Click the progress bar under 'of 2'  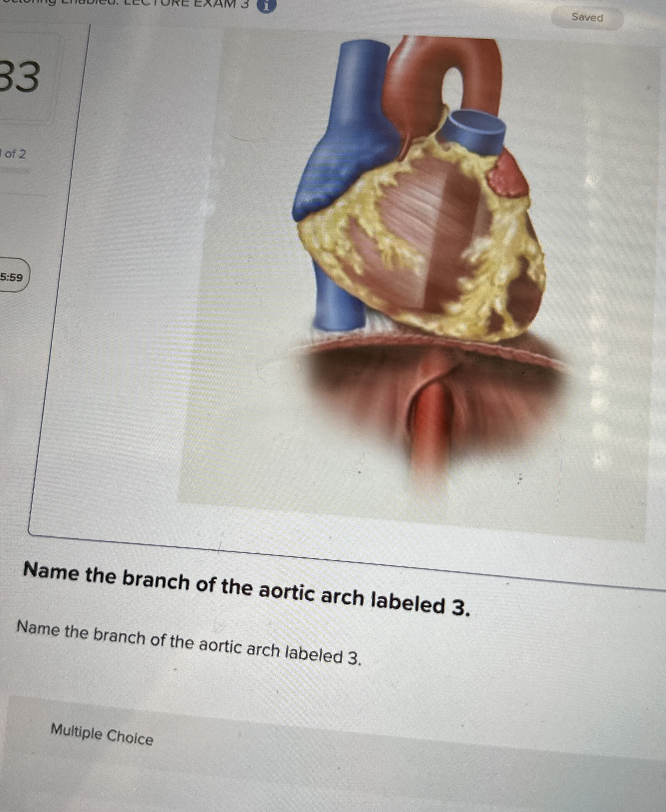pyautogui.click(x=15, y=171)
